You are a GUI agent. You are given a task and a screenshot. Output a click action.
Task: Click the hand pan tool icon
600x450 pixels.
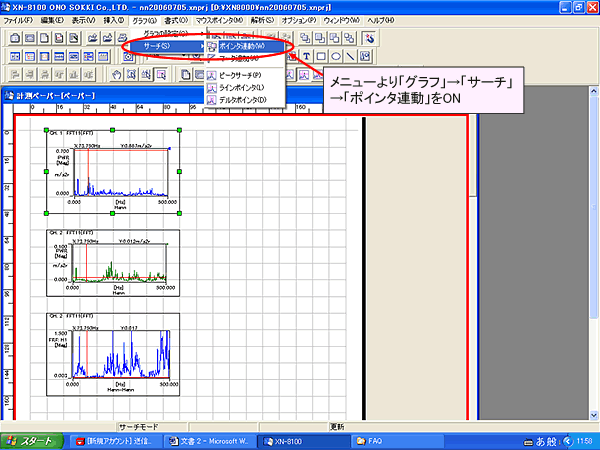tap(117, 73)
